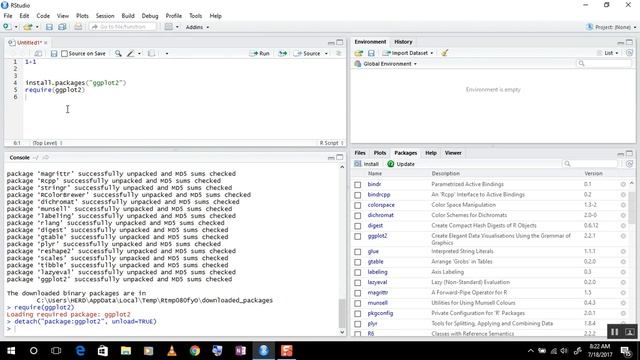Screen dimensions: 640x360
Task: Open the Debug menu
Action: click(150, 16)
